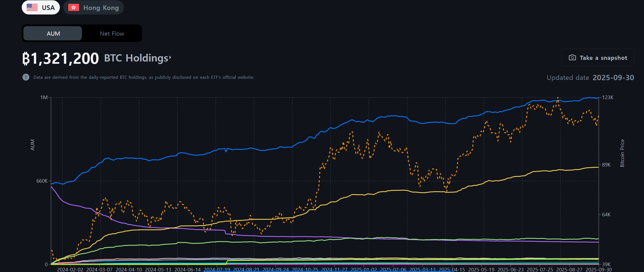Click the Bitcoin symbol before 1,321,200

tap(26, 59)
